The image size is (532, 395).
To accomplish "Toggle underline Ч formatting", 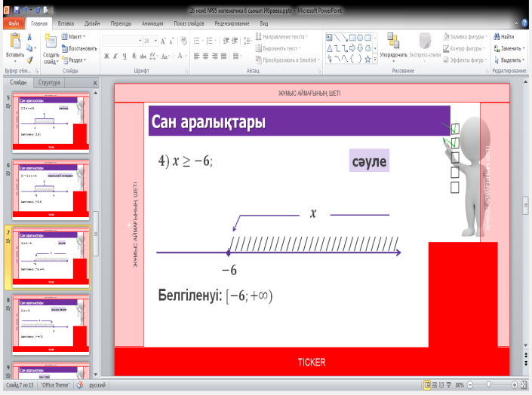I will pyautogui.click(x=125, y=56).
